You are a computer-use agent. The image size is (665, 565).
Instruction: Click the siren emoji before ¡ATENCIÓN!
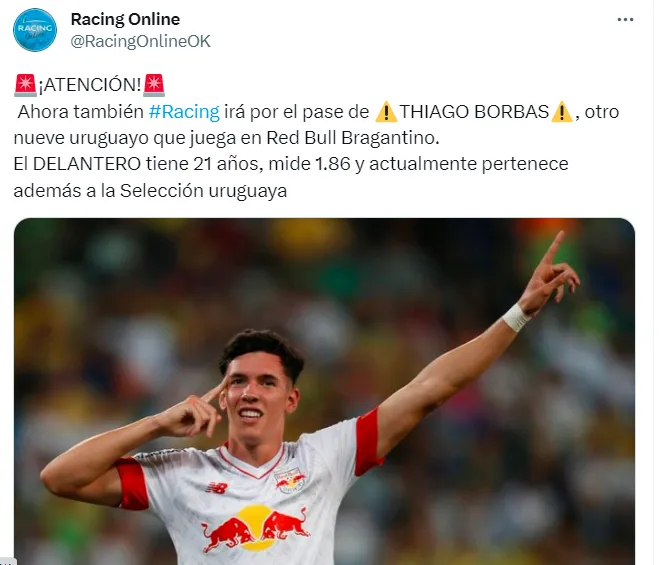pyautogui.click(x=25, y=85)
